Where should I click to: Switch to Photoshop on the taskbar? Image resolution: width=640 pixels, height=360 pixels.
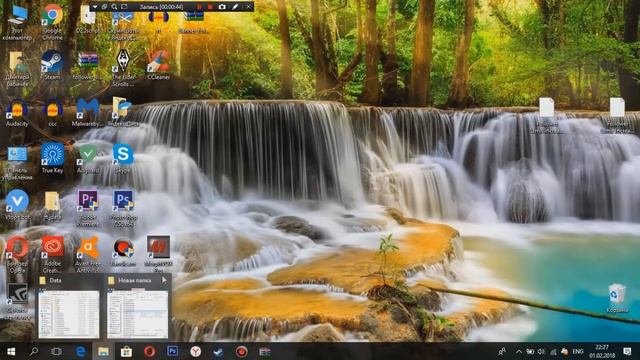coord(172,351)
